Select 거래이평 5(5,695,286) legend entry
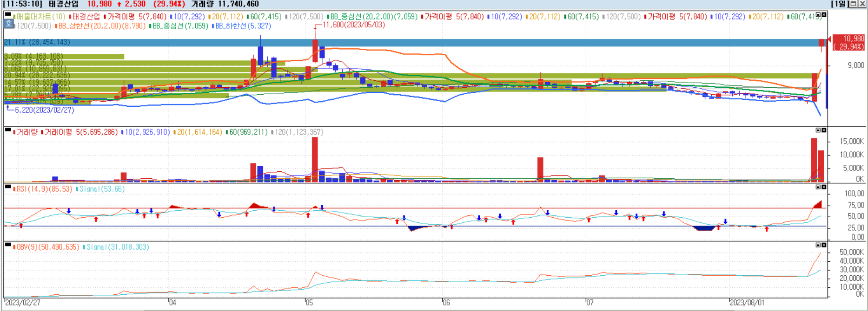 click(x=80, y=132)
